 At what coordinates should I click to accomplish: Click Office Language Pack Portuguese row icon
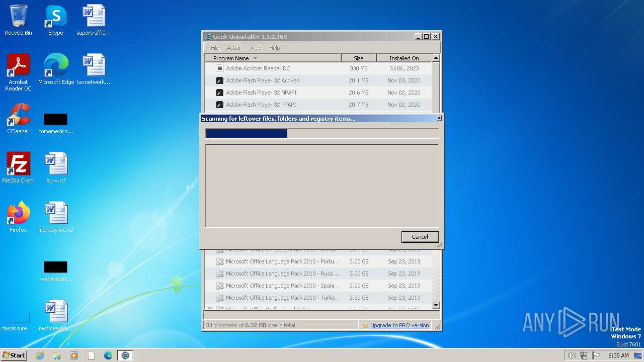[219, 261]
